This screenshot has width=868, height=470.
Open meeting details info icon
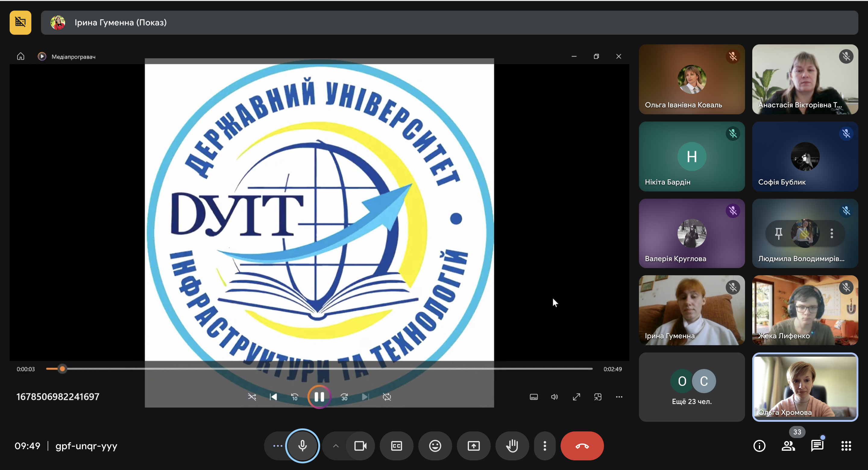(759, 446)
